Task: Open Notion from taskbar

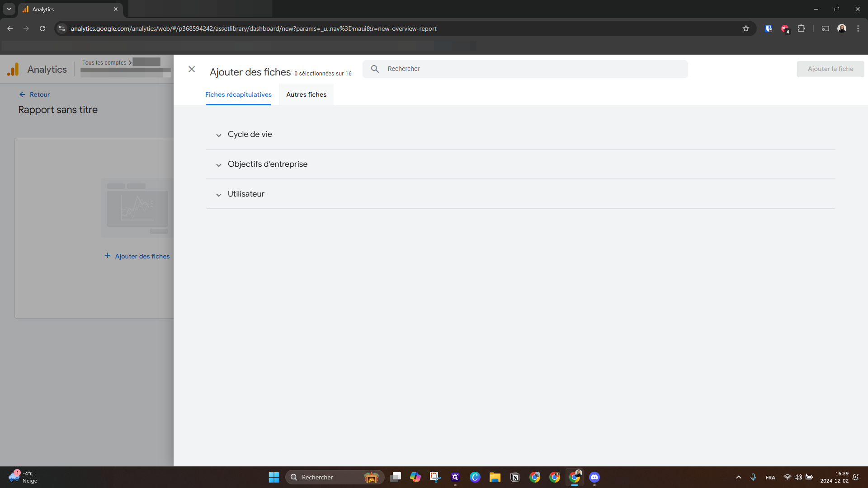Action: (x=515, y=477)
